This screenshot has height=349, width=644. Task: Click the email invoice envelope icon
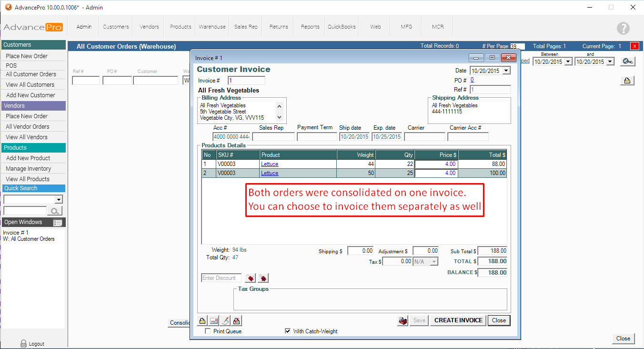(214, 321)
